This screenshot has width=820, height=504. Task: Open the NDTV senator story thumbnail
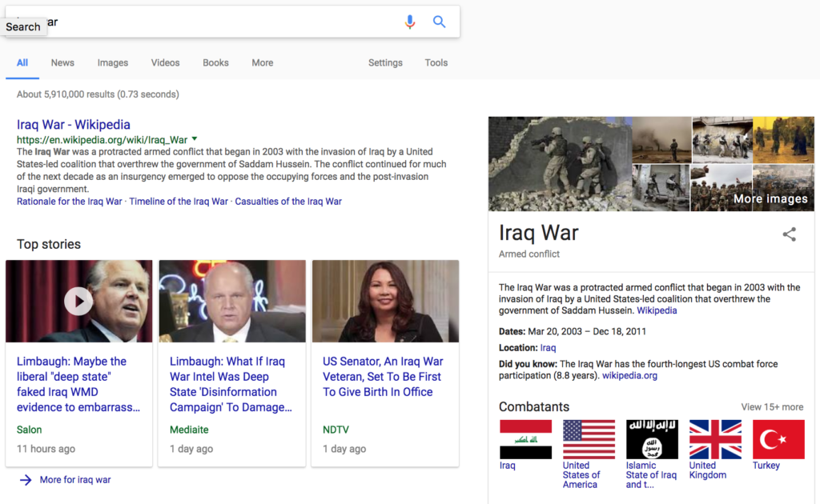(x=385, y=302)
